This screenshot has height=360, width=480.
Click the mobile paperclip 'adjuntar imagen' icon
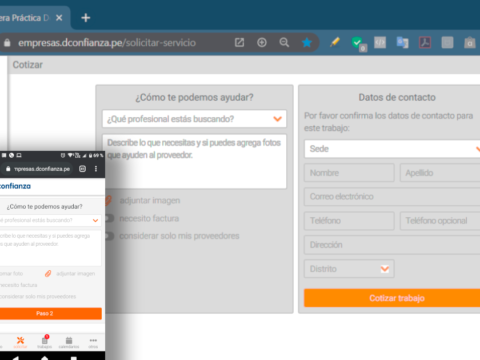click(48, 274)
